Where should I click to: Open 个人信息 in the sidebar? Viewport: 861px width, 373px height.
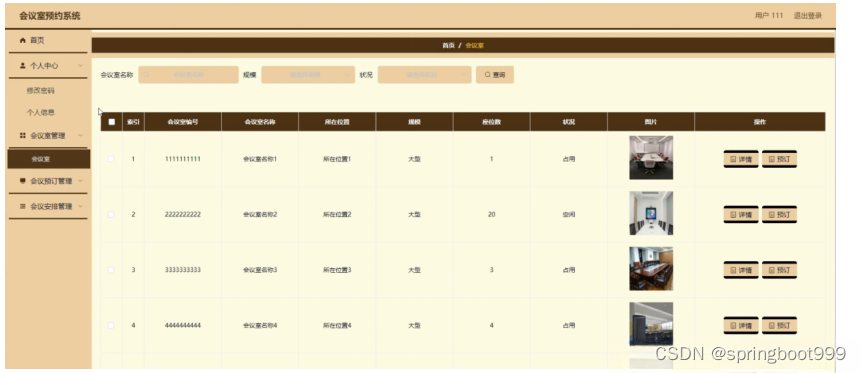click(x=41, y=113)
